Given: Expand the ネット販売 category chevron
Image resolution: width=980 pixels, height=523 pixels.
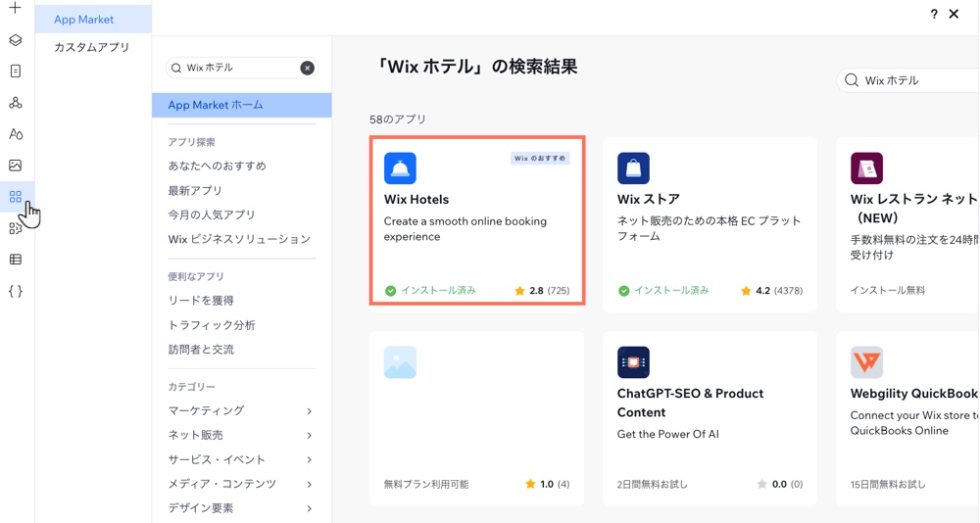Looking at the screenshot, I should click(x=310, y=435).
